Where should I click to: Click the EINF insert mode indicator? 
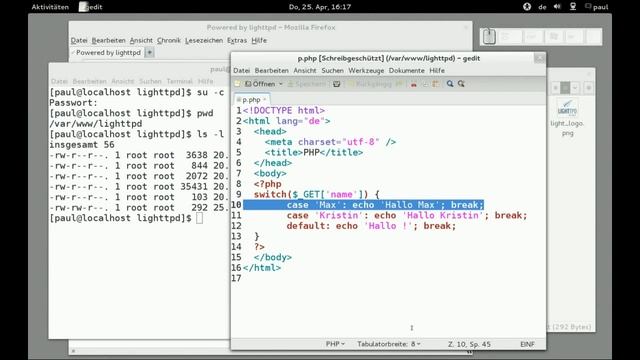pyautogui.click(x=527, y=344)
